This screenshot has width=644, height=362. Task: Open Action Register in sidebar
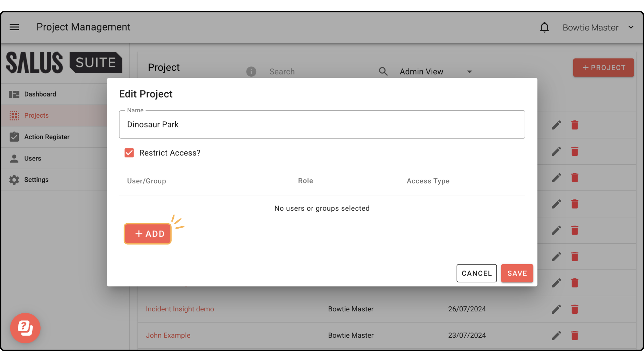tap(47, 137)
